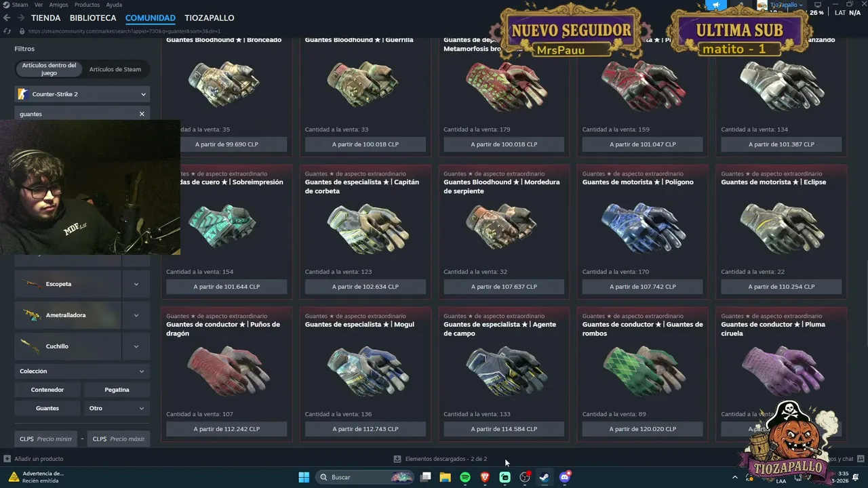This screenshot has width=868, height=488.
Task: Switch to Steam in the taskbar
Action: click(x=545, y=477)
